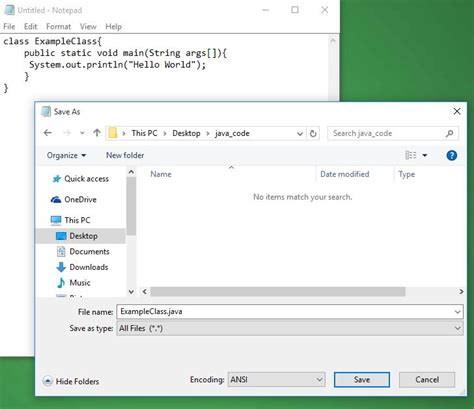
Task: Click the Cancel button
Action: pyautogui.click(x=427, y=380)
